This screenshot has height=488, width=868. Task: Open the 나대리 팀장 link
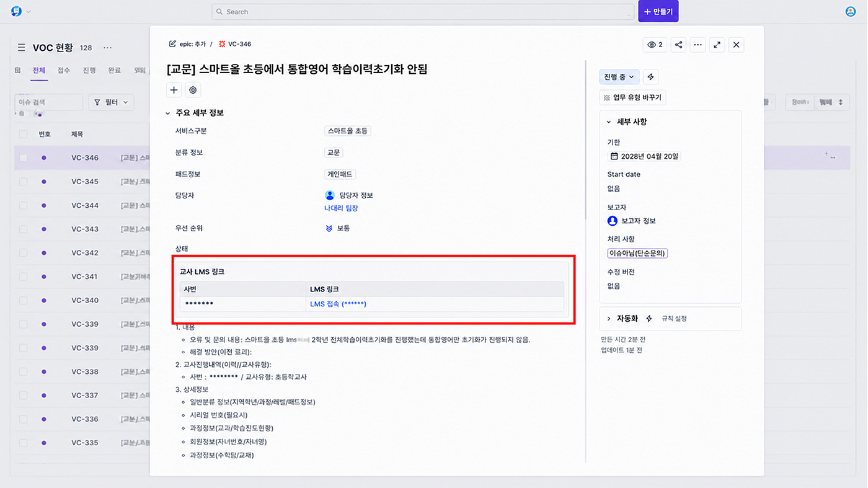tap(341, 208)
